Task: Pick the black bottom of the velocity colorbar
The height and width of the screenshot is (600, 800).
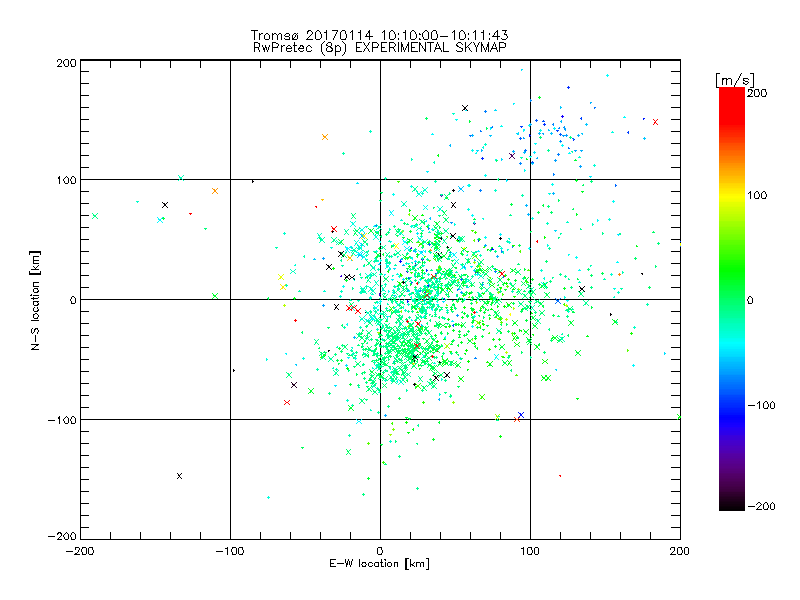Action: point(732,503)
